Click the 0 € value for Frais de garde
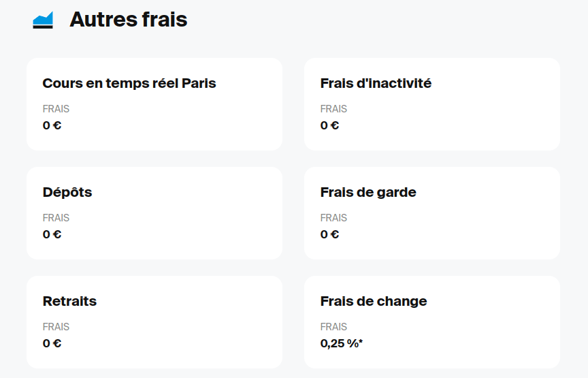Image resolution: width=588 pixels, height=378 pixels. coord(329,234)
